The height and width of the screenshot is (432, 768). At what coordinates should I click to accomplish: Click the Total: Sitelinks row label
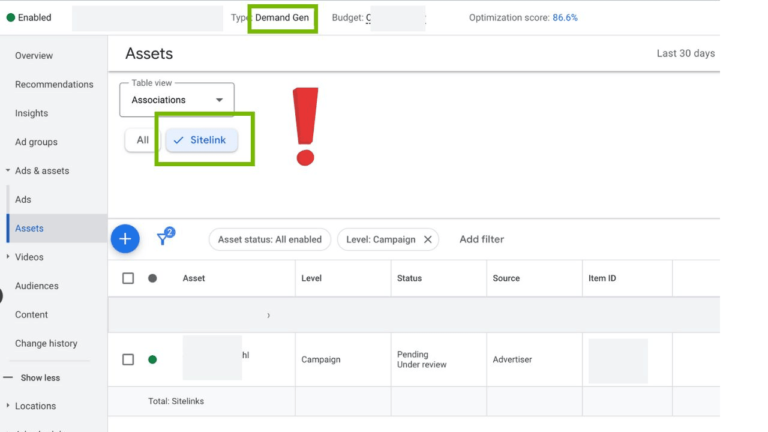pyautogui.click(x=176, y=401)
